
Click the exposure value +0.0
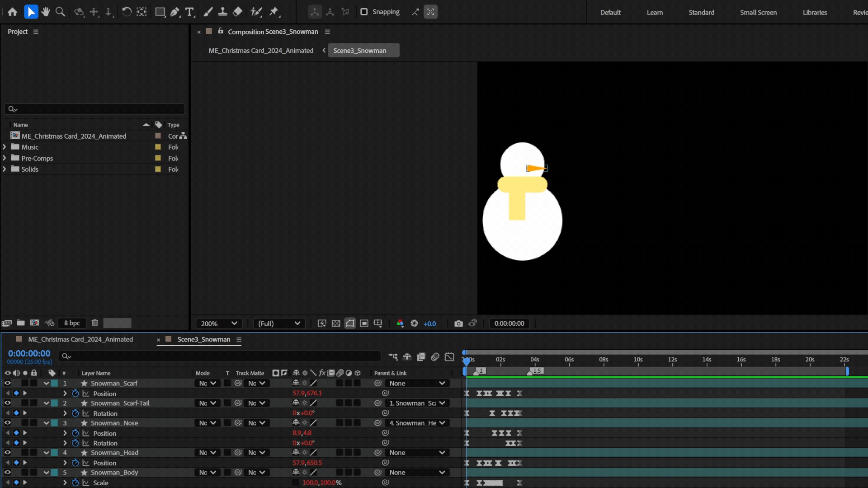(429, 324)
